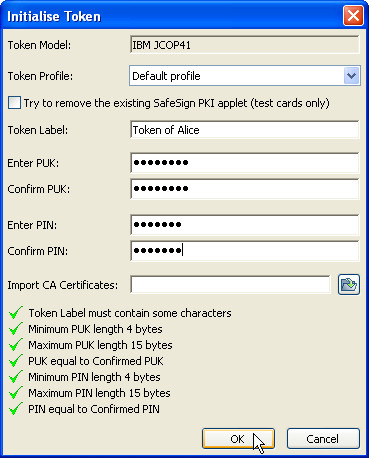Click the 'Initialise Token' title bar text
The width and height of the screenshot is (369, 458).
(x=54, y=16)
